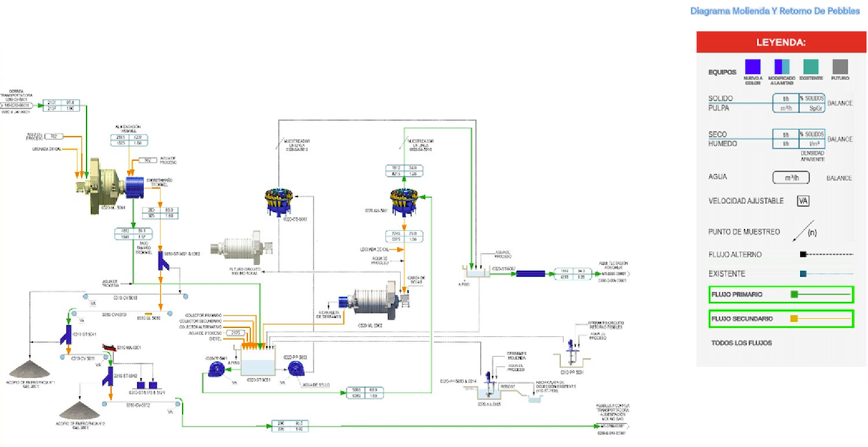Screen dimensions: 868x447
Task: Click the gray future ball mill graphic
Action: 241,249
